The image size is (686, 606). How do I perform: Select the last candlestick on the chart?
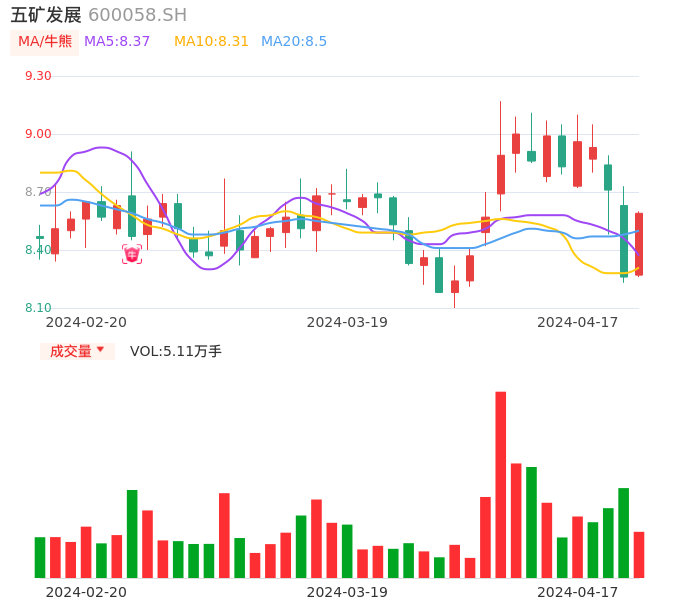pyautogui.click(x=639, y=243)
